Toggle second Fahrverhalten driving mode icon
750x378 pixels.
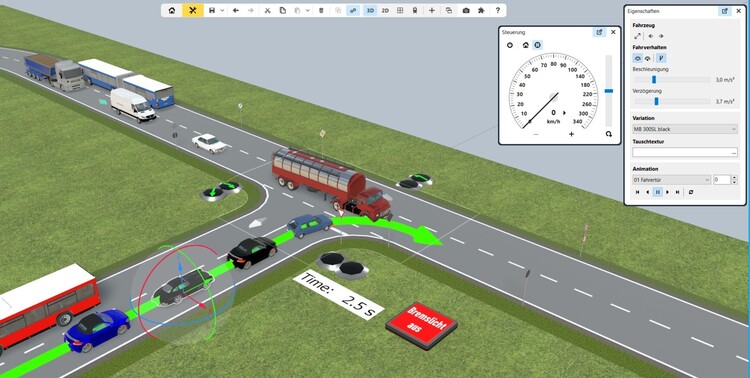click(648, 58)
